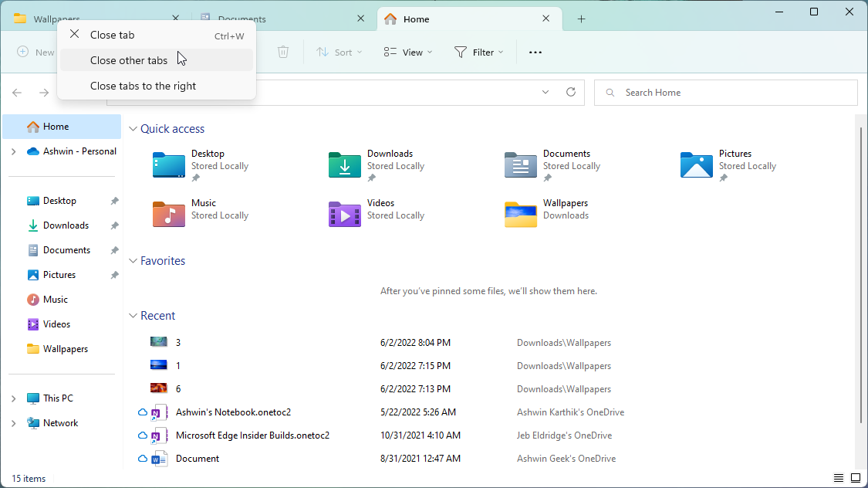Click the pin icon beside Pictures in sidebar

click(x=115, y=275)
